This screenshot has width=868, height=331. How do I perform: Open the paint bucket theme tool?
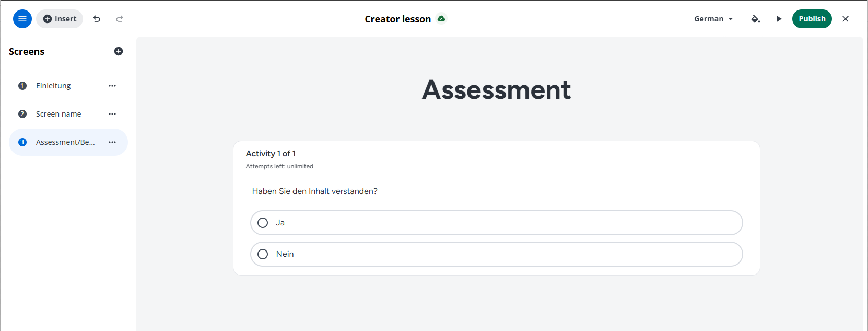tap(756, 19)
